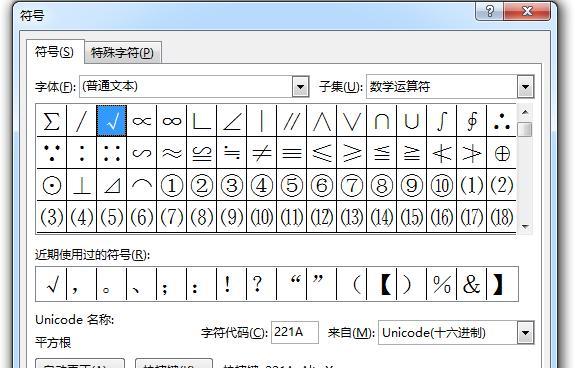This screenshot has width=575, height=368.
Task: Pick recently used exclamation mark
Action: click(232, 284)
